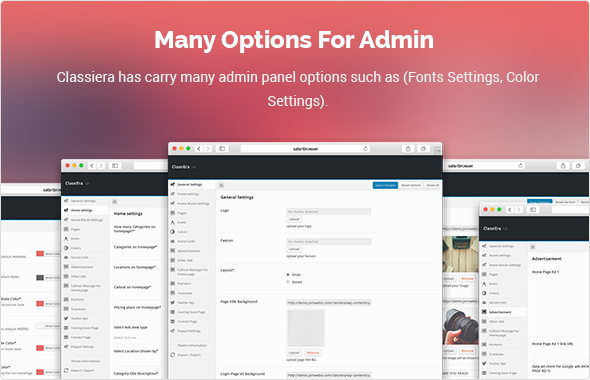Go forward in the Advertisement browser window
590x380 pixels.
pyautogui.click(x=519, y=210)
